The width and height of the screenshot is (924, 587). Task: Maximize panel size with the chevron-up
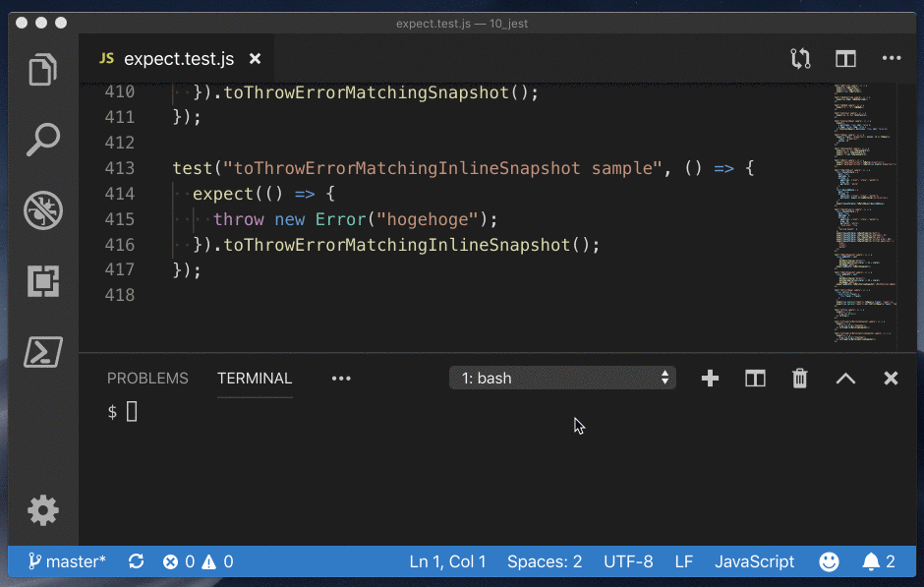(845, 379)
